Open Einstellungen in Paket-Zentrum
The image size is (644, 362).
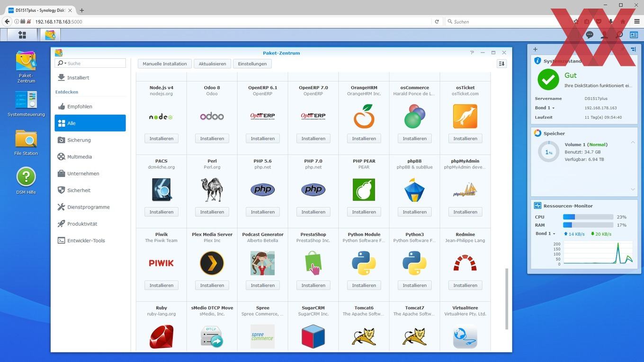click(252, 63)
